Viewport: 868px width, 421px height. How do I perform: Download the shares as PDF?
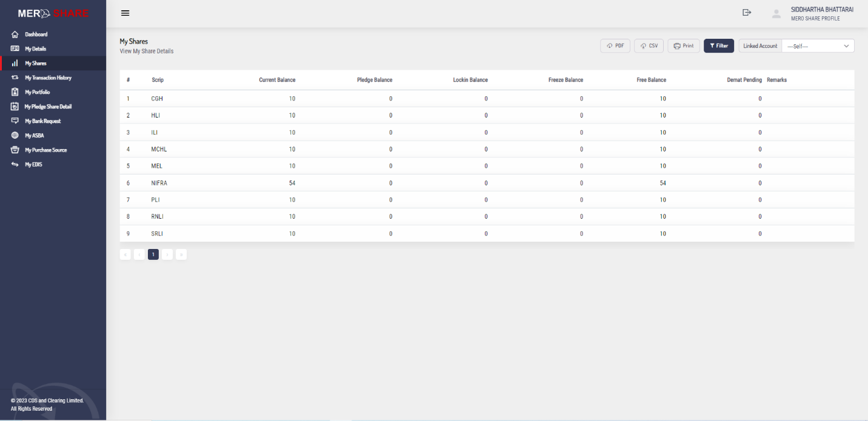tap(615, 46)
